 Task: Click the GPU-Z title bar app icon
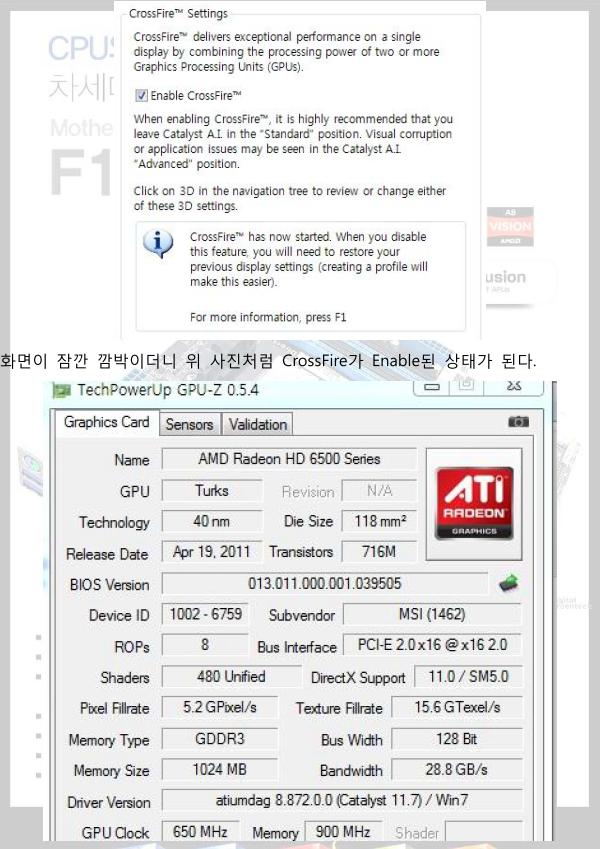click(61, 390)
